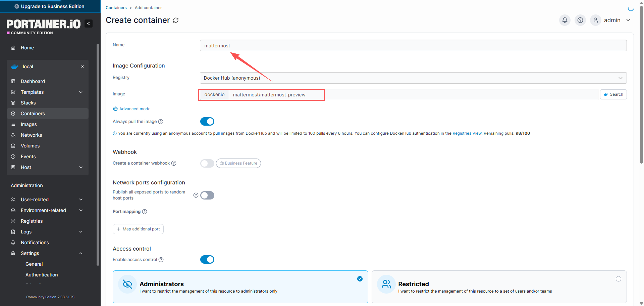This screenshot has width=644, height=306.
Task: Open the help question mark icon
Action: [x=580, y=20]
